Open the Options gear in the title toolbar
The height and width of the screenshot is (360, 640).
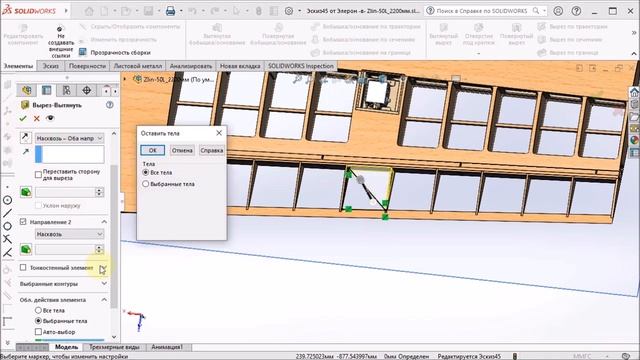[289, 11]
